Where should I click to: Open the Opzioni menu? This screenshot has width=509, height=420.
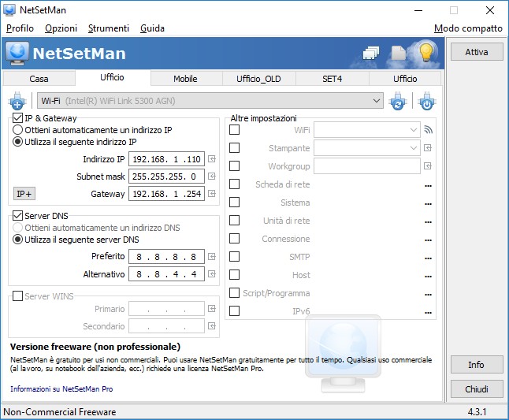[61, 28]
